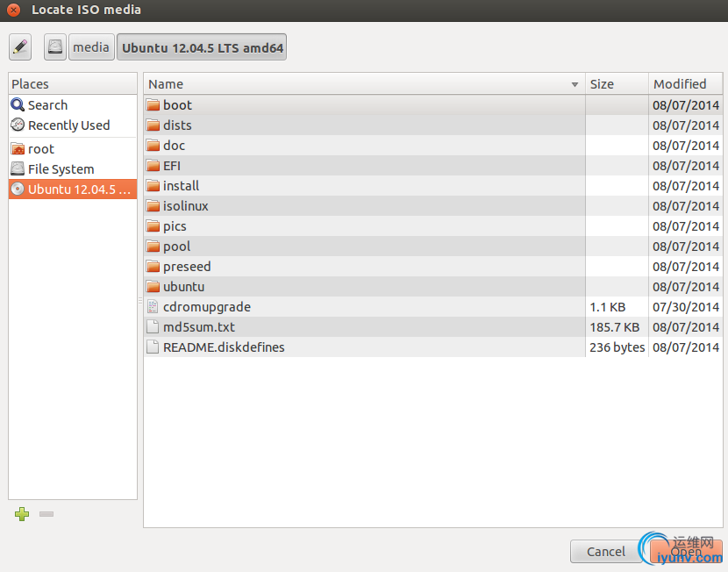Select the pics folder name
The image size is (728, 572).
pyautogui.click(x=175, y=226)
